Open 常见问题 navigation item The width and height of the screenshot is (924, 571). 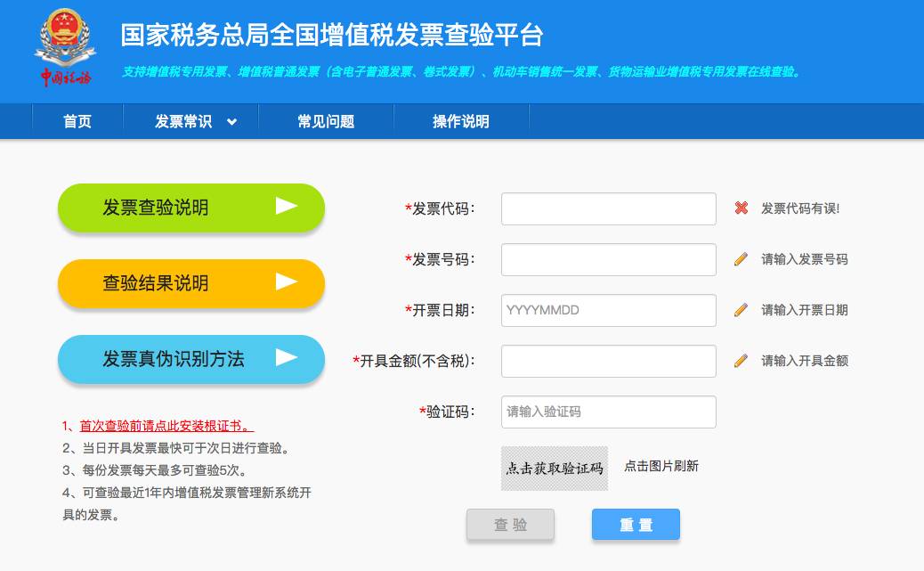326,121
